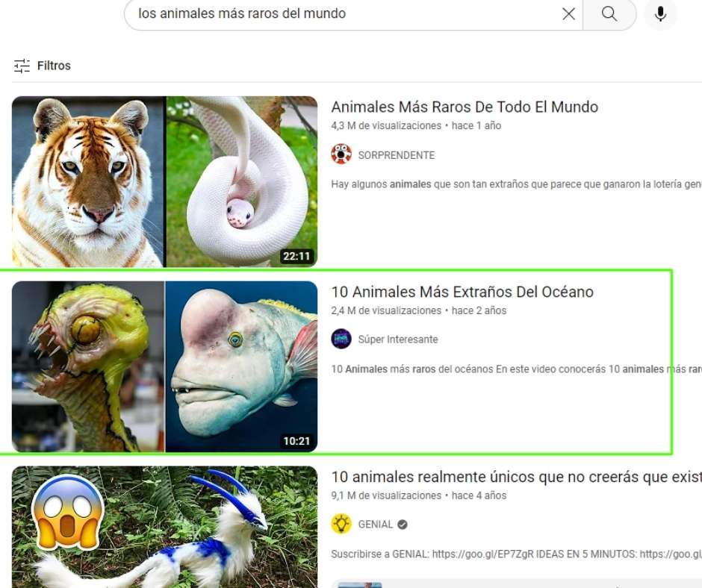Click the Súper Interesante channel avatar icon

pos(341,339)
